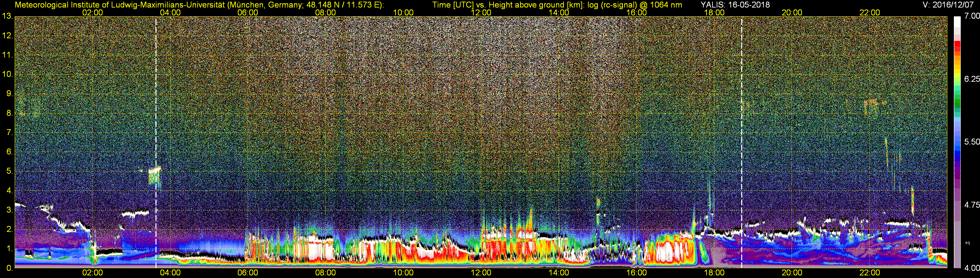The width and height of the screenshot is (980, 278).
Task: Click the 10:00 label on the top time axis
Action: 403,12
